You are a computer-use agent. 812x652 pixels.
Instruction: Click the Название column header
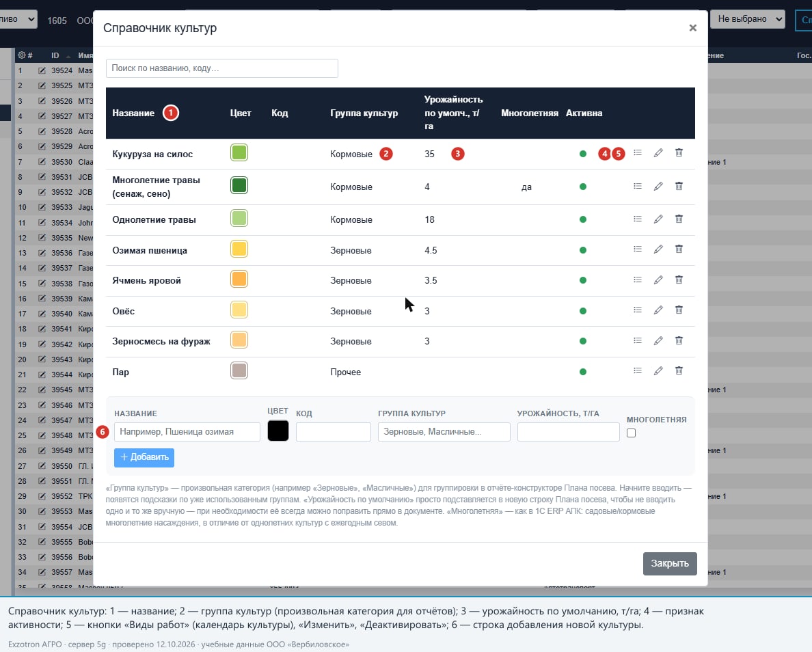[133, 113]
